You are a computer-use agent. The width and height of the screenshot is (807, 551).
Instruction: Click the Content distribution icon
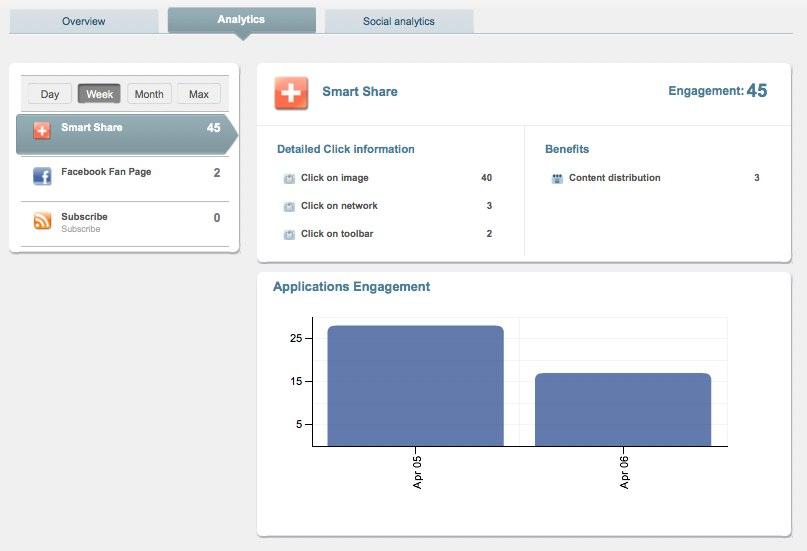point(557,179)
